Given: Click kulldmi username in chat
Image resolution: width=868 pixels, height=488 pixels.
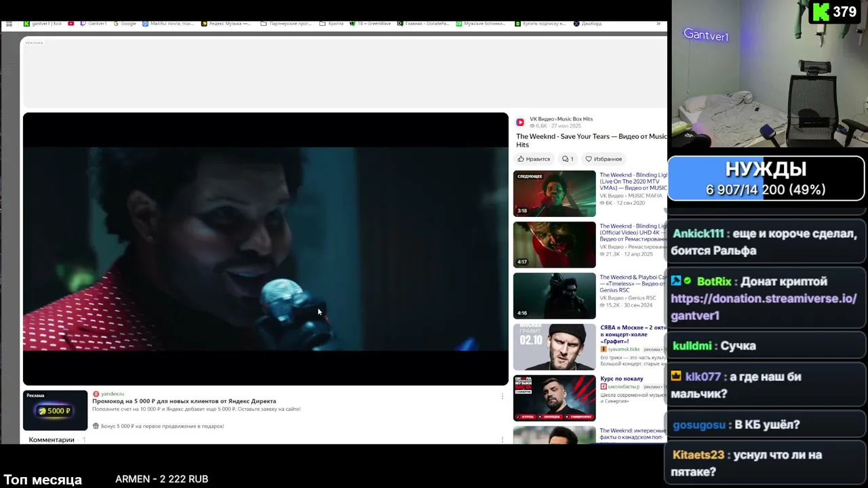Looking at the screenshot, I should [x=692, y=346].
